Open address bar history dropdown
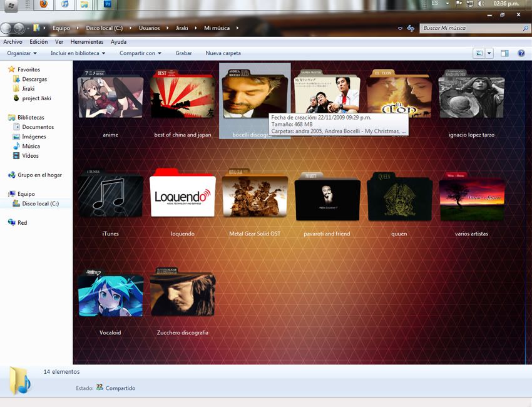The image size is (532, 407). pyautogui.click(x=401, y=29)
